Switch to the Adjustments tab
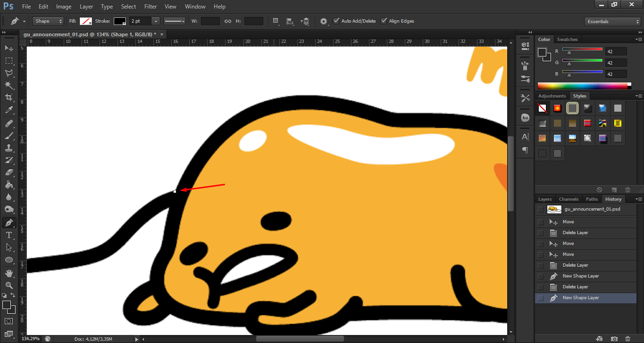The width and height of the screenshot is (644, 343). click(x=552, y=96)
